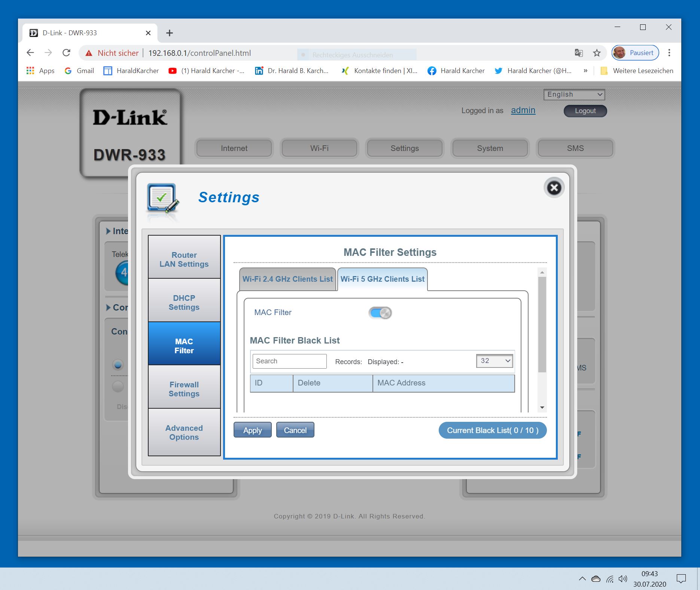Screen dimensions: 700x590
Task: Open the YouTube Harald Karcher bookmark
Action: [206, 71]
